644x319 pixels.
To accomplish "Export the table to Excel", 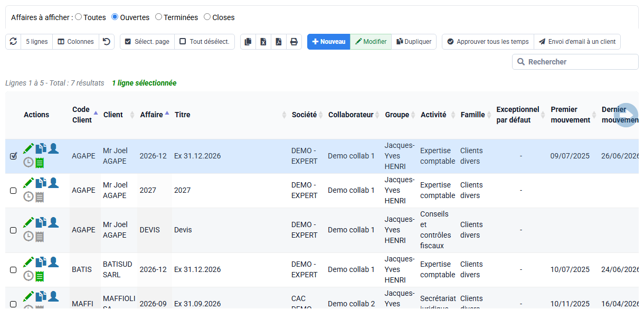I will [263, 42].
